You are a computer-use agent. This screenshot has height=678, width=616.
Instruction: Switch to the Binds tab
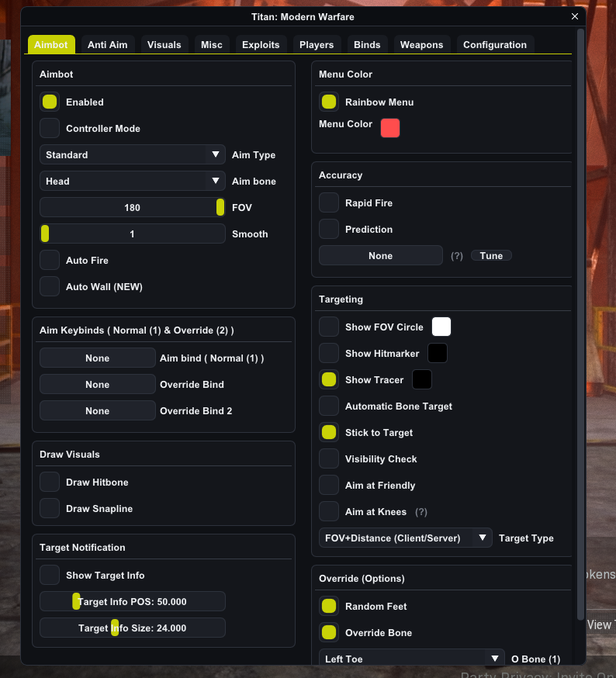(x=367, y=44)
